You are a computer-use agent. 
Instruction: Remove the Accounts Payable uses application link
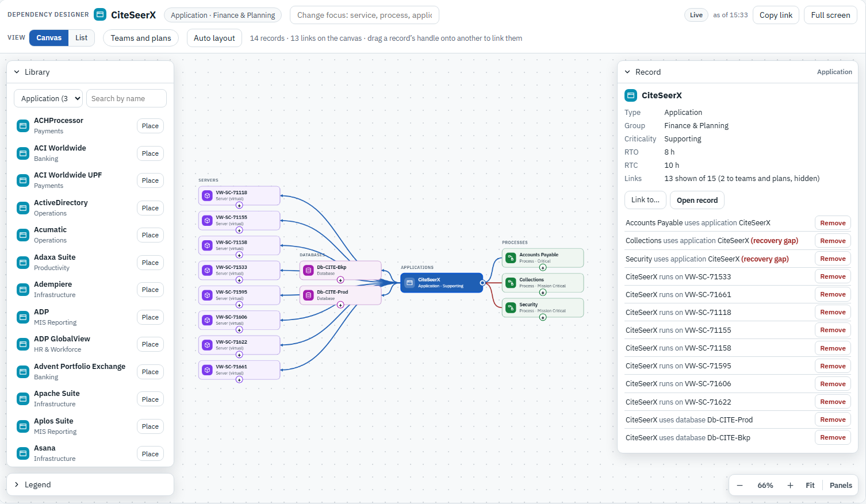pos(833,223)
